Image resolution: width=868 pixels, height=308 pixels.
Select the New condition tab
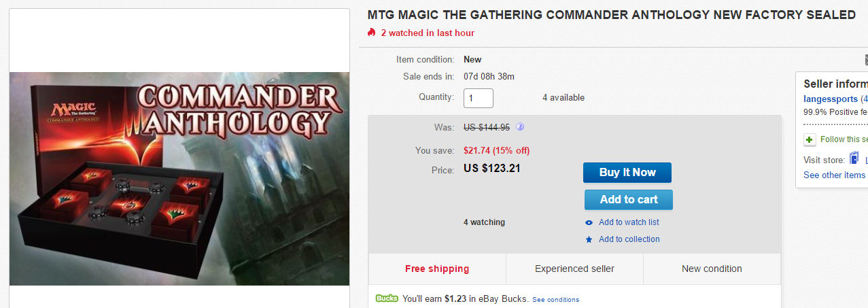tap(712, 269)
